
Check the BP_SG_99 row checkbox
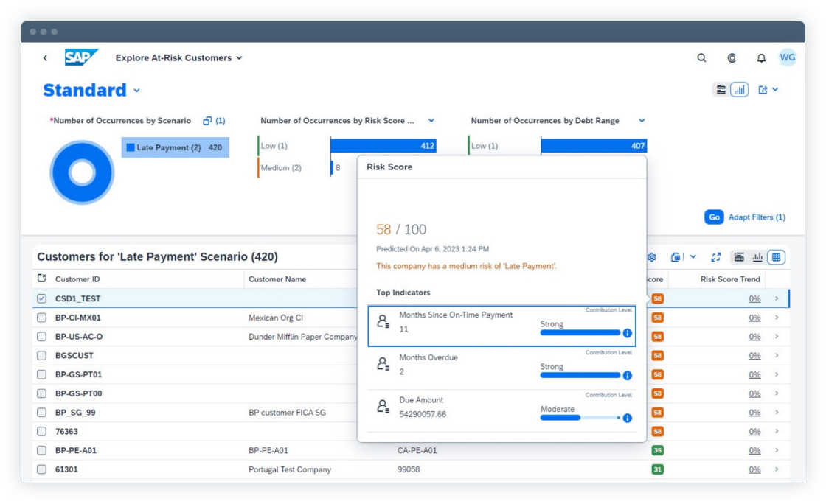click(x=41, y=413)
